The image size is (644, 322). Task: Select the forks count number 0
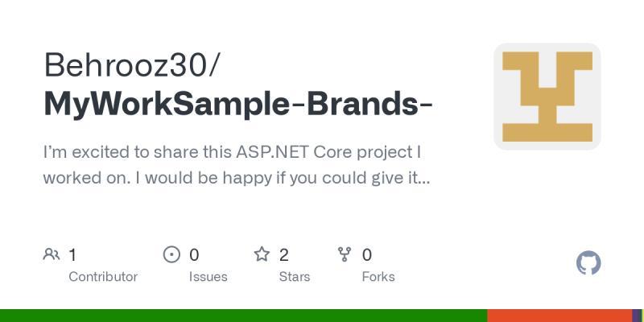click(367, 255)
